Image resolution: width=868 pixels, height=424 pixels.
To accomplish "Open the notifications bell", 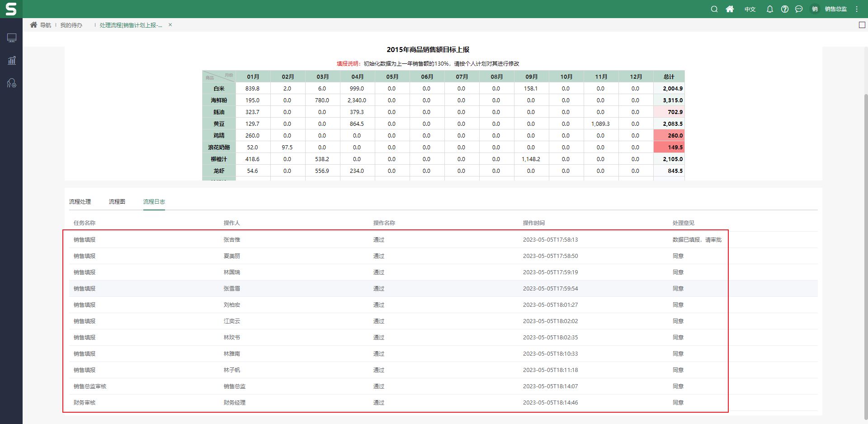I will point(769,9).
